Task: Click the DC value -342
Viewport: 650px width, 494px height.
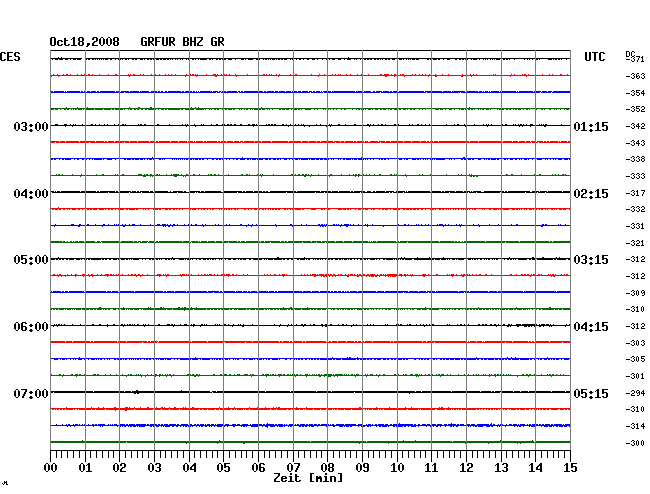Action: coord(635,126)
